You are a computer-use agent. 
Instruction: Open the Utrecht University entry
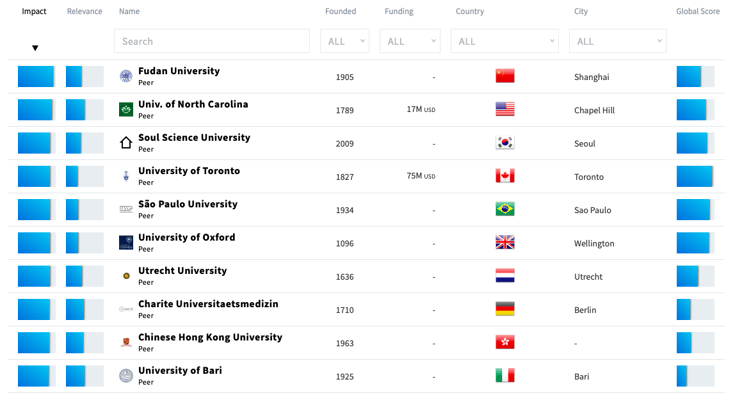(182, 271)
